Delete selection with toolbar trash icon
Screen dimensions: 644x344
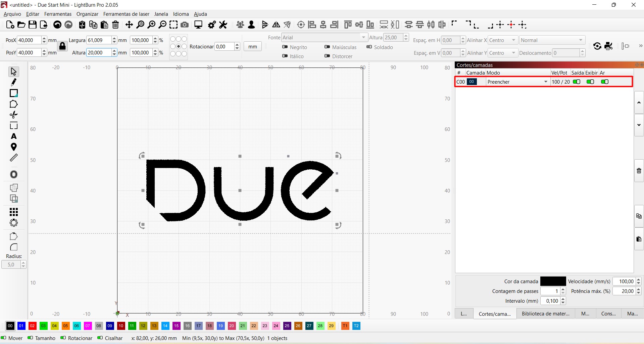(x=115, y=25)
